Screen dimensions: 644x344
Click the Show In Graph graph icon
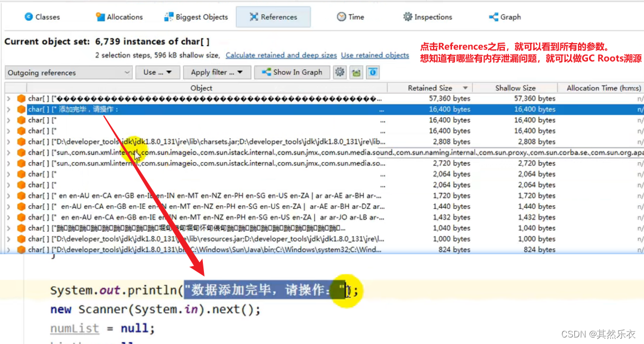pyautogui.click(x=265, y=72)
